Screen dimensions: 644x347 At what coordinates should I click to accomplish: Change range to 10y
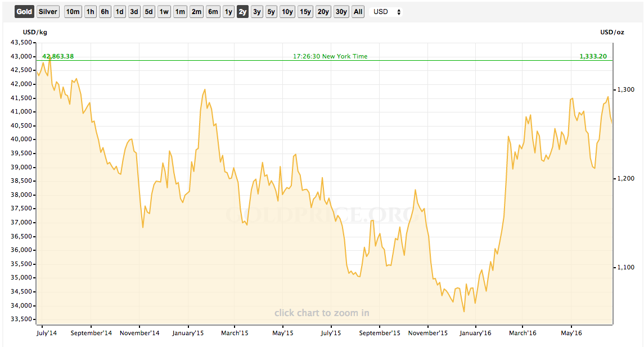[287, 11]
